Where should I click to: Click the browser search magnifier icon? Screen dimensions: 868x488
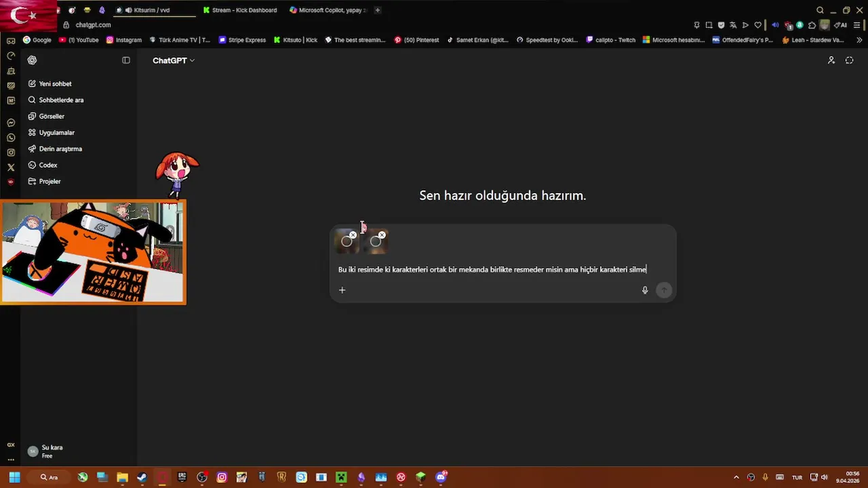click(820, 10)
